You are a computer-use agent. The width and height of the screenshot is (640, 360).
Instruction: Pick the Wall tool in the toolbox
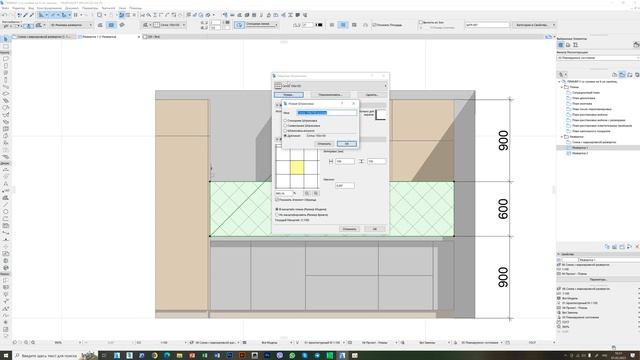click(x=5, y=59)
